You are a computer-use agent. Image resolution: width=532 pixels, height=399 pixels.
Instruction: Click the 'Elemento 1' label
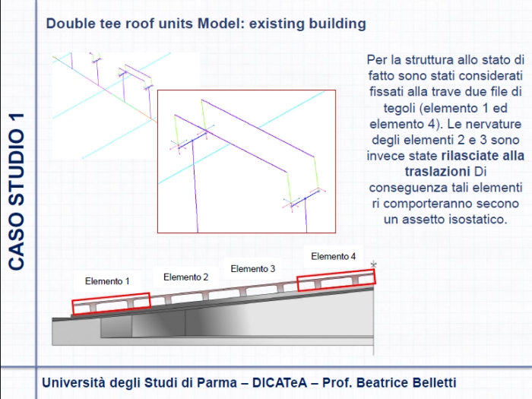pos(107,281)
